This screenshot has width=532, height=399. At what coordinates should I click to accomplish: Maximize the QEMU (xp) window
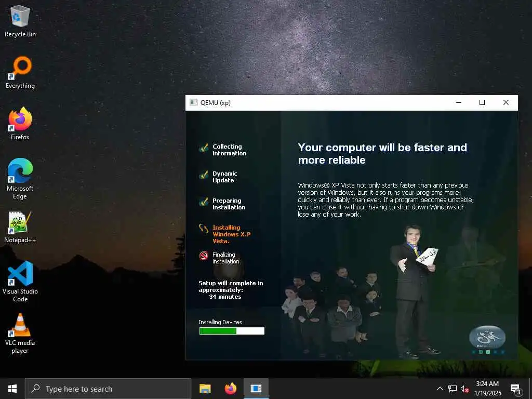(482, 102)
